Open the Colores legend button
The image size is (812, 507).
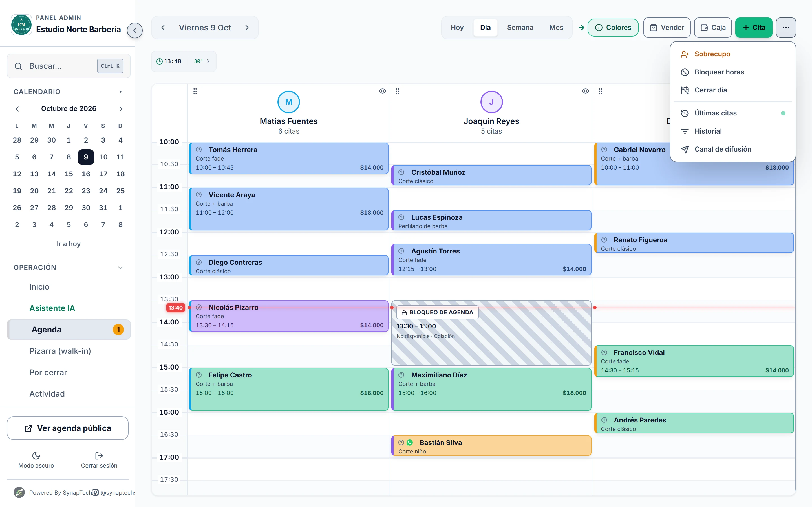[x=613, y=28]
